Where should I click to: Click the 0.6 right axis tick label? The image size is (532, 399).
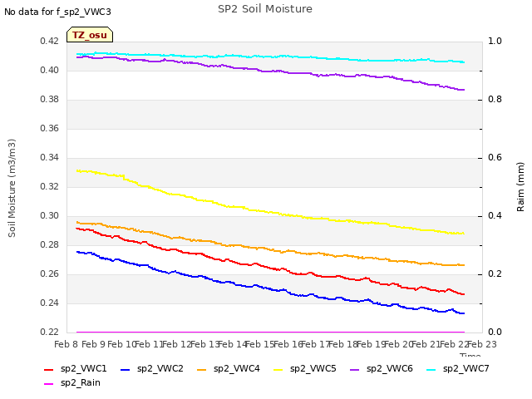click(495, 157)
